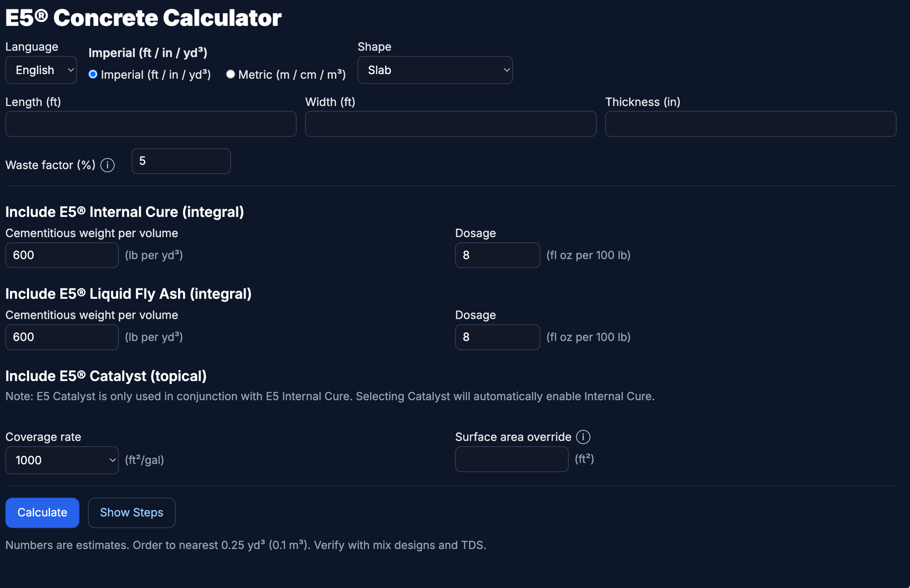Click the Waste factor percentage field
The width and height of the screenshot is (910, 588).
click(181, 161)
